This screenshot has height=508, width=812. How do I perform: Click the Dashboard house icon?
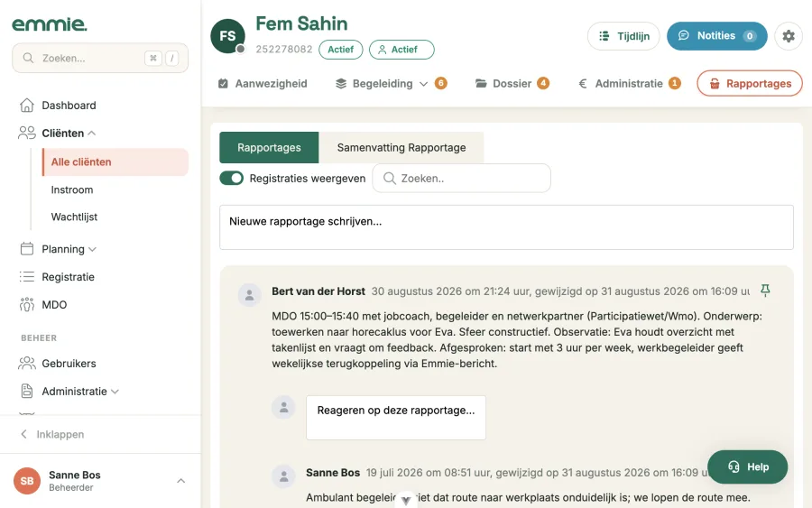(27, 106)
